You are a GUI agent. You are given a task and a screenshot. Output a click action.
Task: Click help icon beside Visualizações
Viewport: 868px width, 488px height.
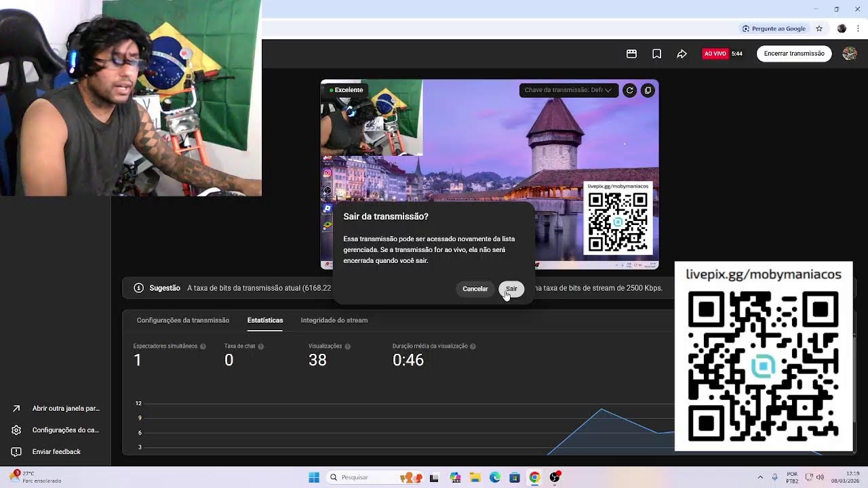[x=347, y=346]
